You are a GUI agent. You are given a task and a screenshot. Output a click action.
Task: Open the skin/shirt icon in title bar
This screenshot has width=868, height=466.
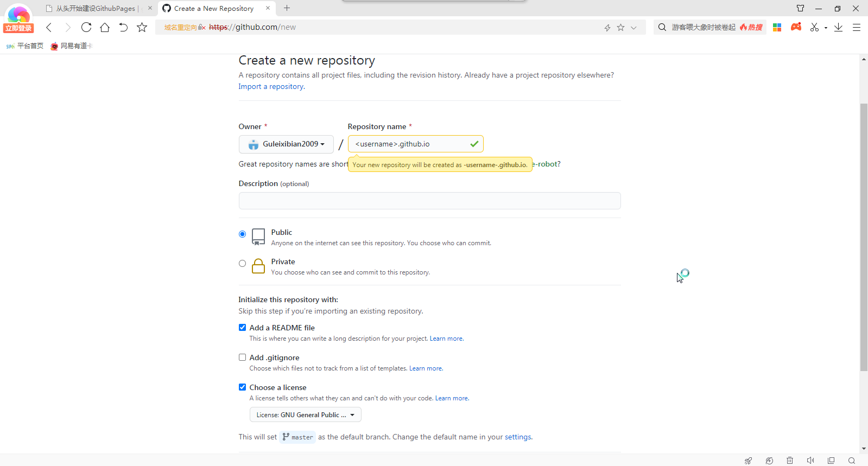tap(801, 8)
